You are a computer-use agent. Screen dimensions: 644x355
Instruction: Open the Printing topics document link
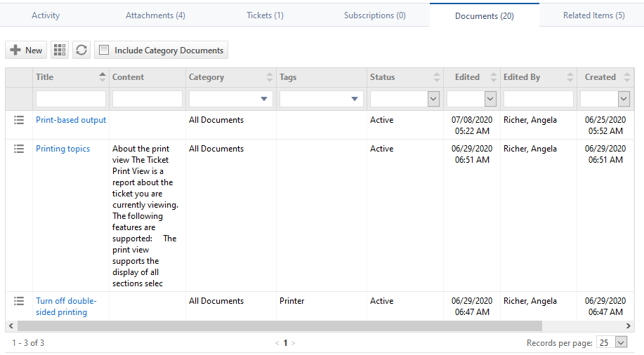click(63, 149)
